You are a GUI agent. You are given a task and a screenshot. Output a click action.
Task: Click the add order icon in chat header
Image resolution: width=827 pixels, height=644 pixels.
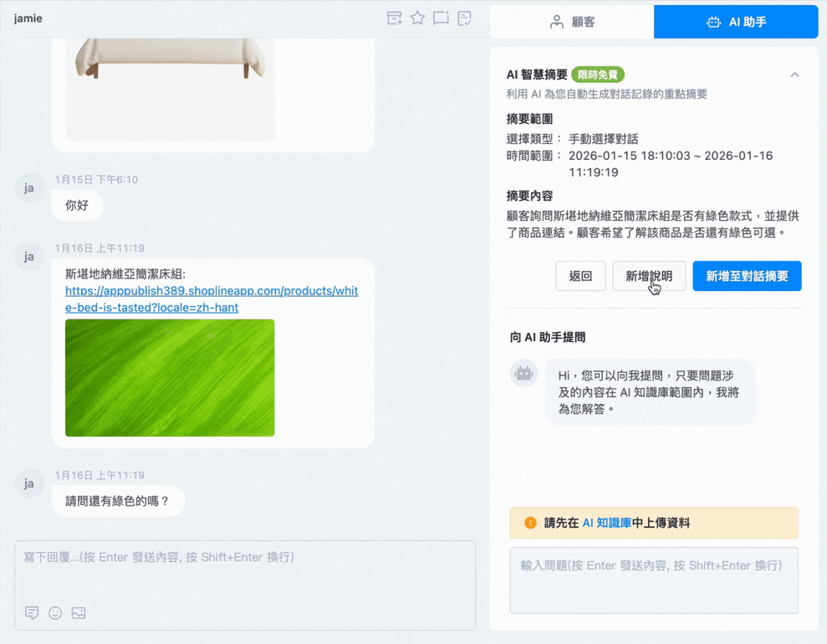pyautogui.click(x=394, y=18)
